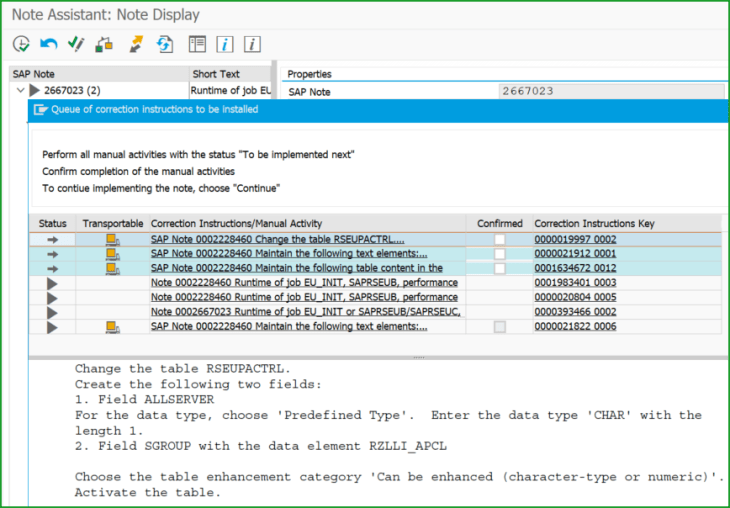Viewport: 730px width, 508px height.
Task: Click the Short Text column header
Action: coord(230,74)
